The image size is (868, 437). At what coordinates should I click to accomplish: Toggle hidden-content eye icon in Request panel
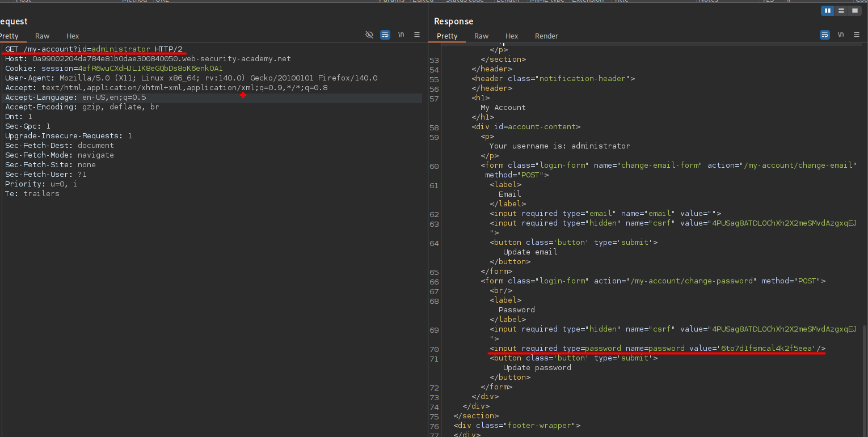pos(369,35)
